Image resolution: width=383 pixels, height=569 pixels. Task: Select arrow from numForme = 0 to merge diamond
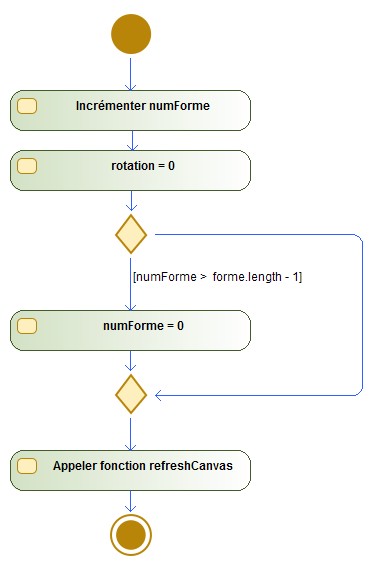pos(130,360)
